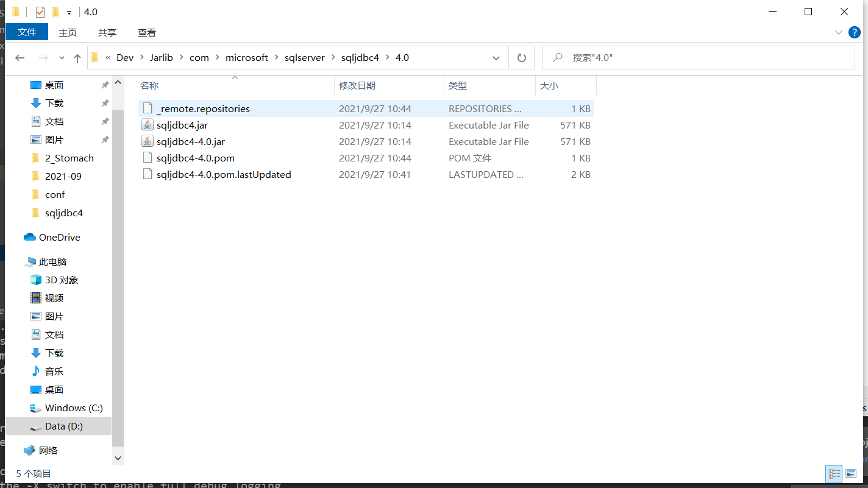Click the details view icon in status bar
Viewport: 868px width, 488px height.
pyautogui.click(x=834, y=473)
